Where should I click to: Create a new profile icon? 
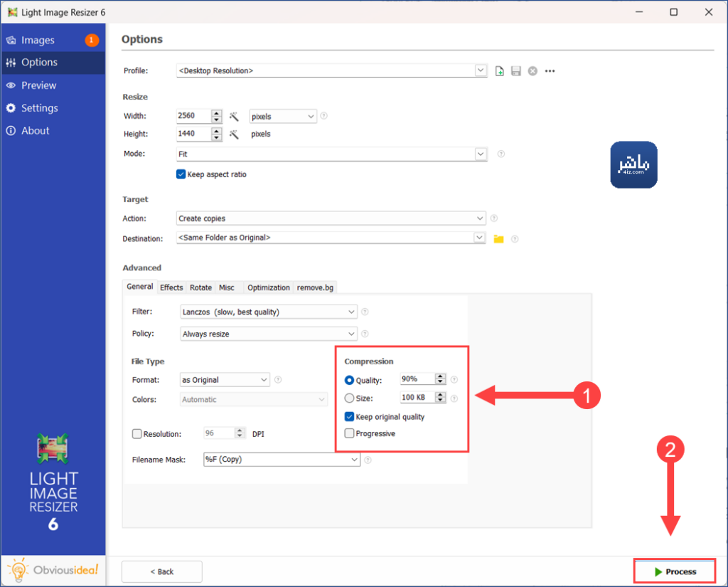coord(499,71)
